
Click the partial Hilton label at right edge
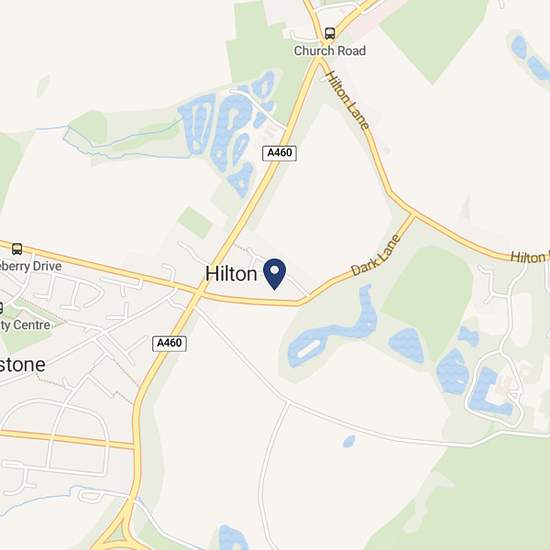530,257
